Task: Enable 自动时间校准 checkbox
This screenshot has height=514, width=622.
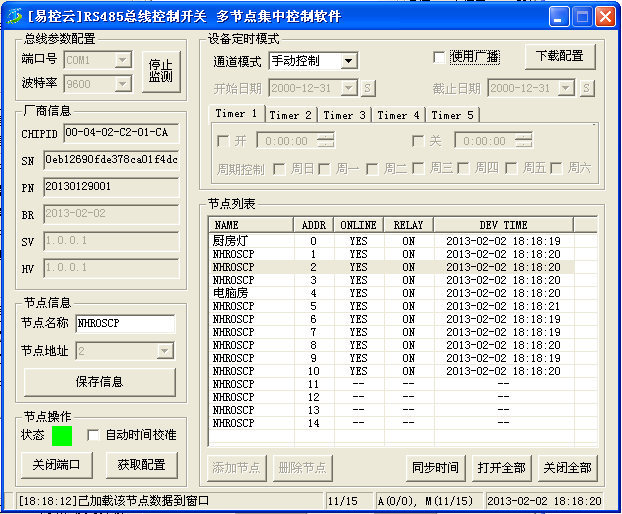Action: point(93,436)
